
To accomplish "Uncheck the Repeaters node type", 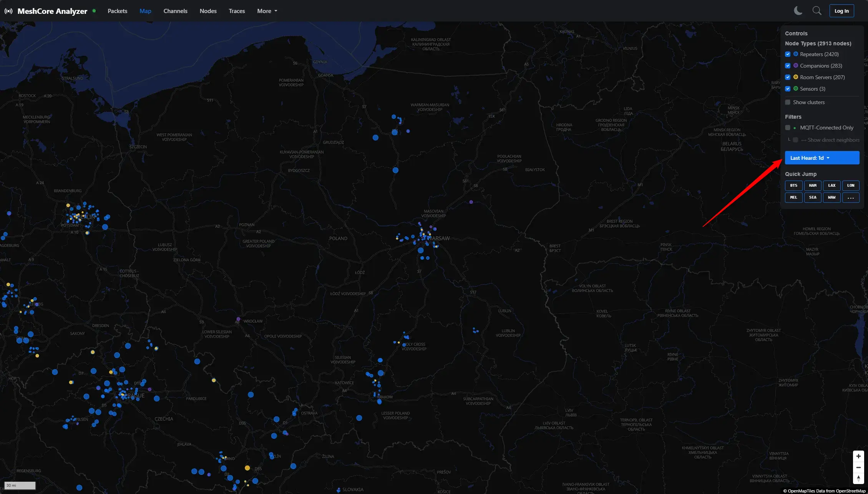I will 788,54.
